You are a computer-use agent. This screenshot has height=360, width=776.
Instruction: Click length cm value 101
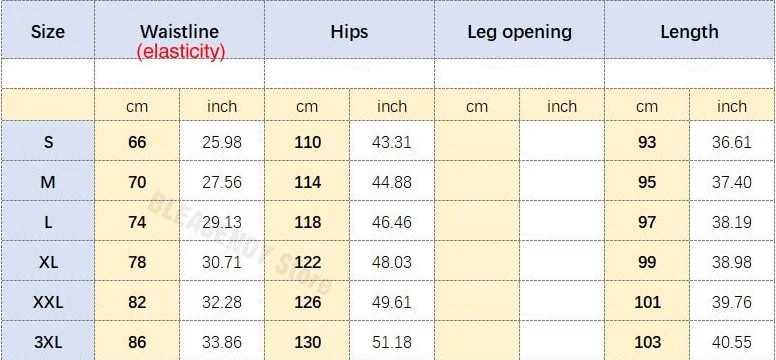[x=647, y=302]
